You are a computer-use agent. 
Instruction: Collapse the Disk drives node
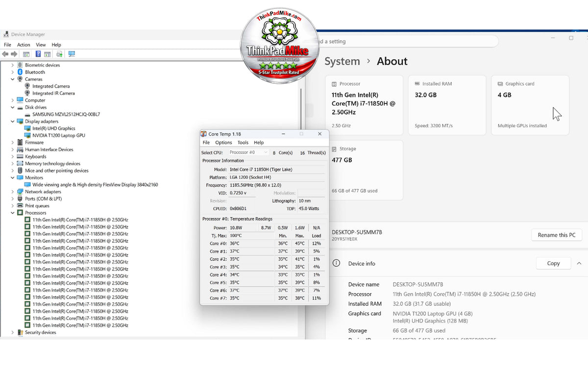(x=13, y=107)
